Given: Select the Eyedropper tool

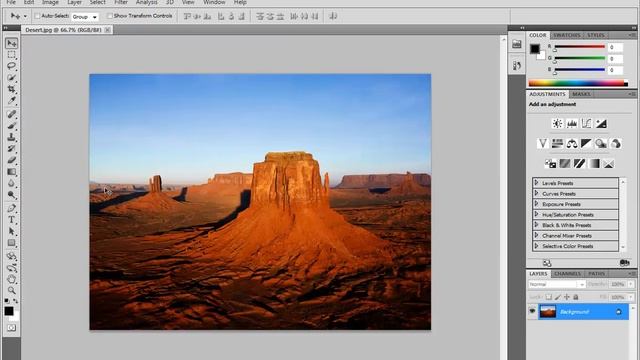Looking at the screenshot, I should pos(11,100).
